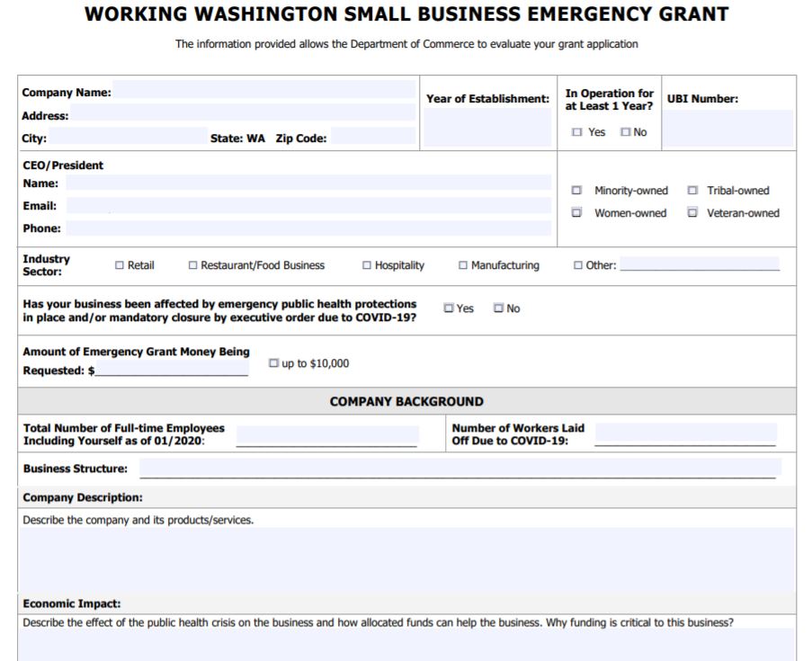Viewport: 812px width, 661px height.
Task: Click the Year of Establishment field
Action: (x=487, y=128)
